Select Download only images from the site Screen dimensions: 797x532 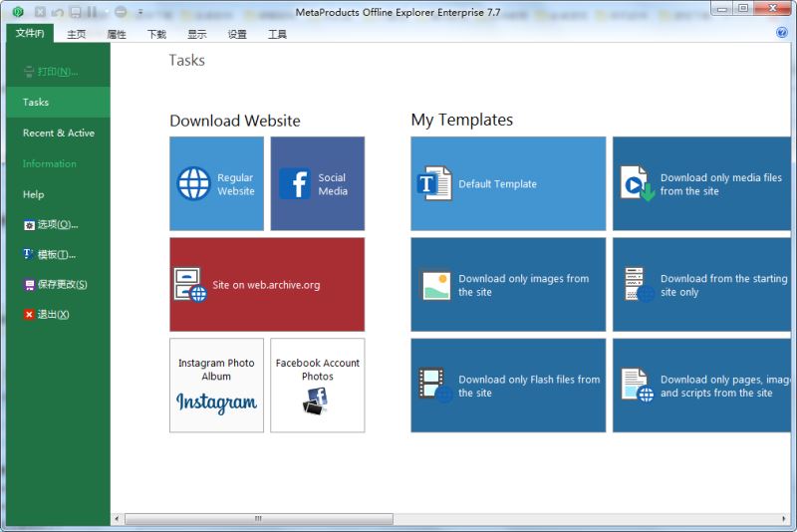[508, 285]
